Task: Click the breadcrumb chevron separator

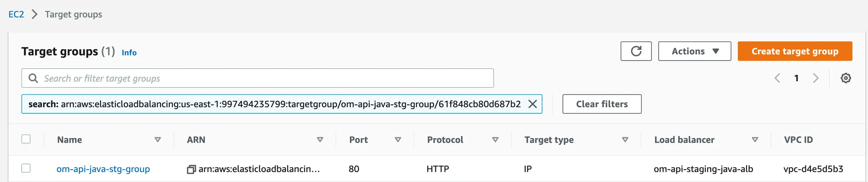Action: tap(35, 14)
